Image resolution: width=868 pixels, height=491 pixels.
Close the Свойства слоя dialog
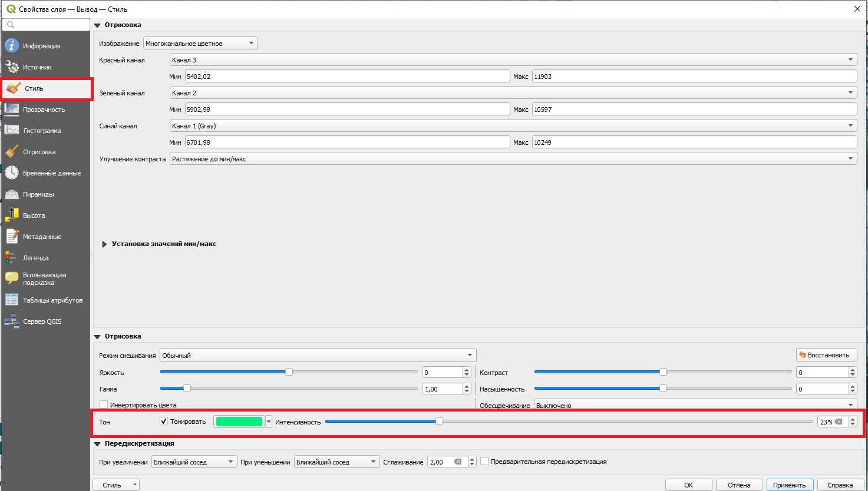[857, 9]
